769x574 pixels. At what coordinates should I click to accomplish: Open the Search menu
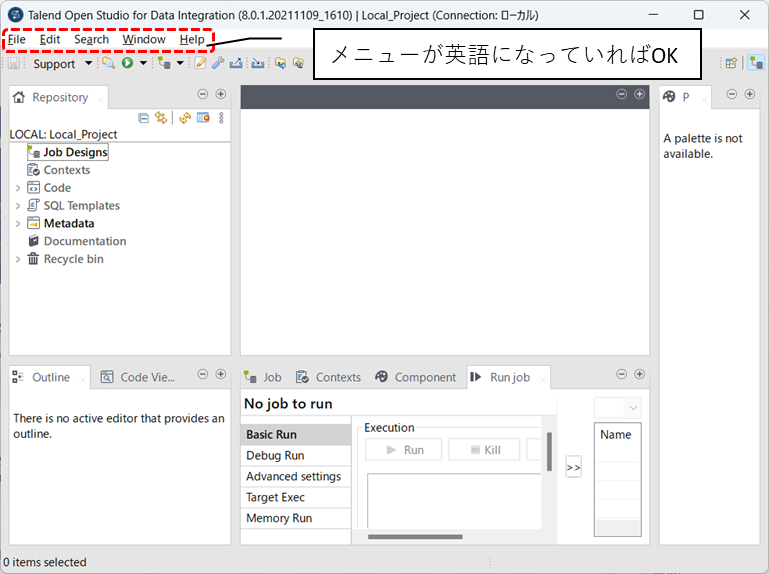pos(91,39)
